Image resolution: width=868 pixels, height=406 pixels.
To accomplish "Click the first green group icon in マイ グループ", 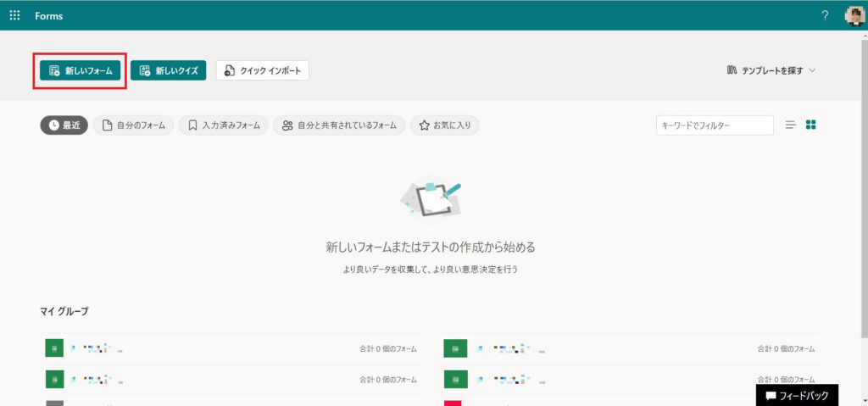I will 54,348.
